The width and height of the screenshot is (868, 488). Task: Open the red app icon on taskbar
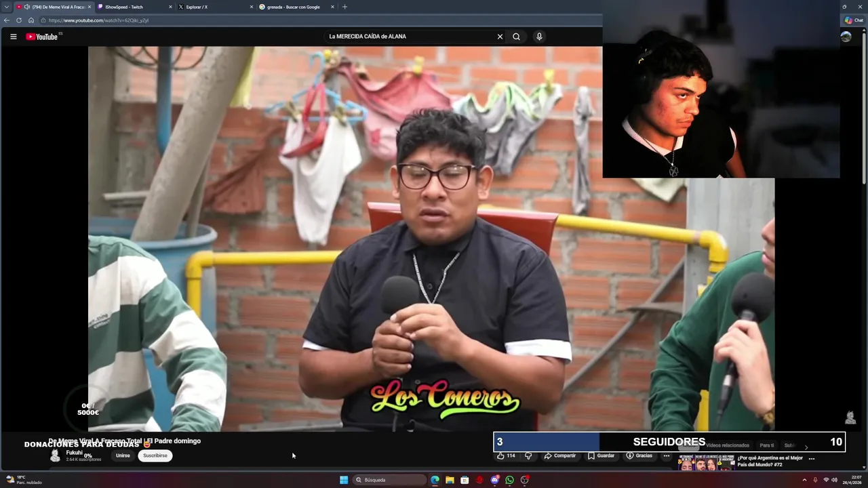click(x=479, y=480)
